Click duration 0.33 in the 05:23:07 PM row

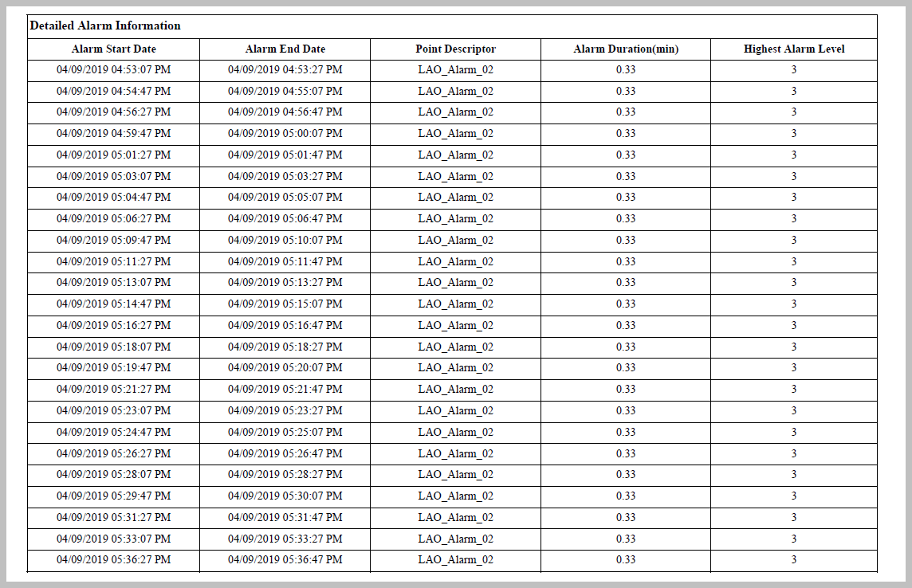click(626, 410)
